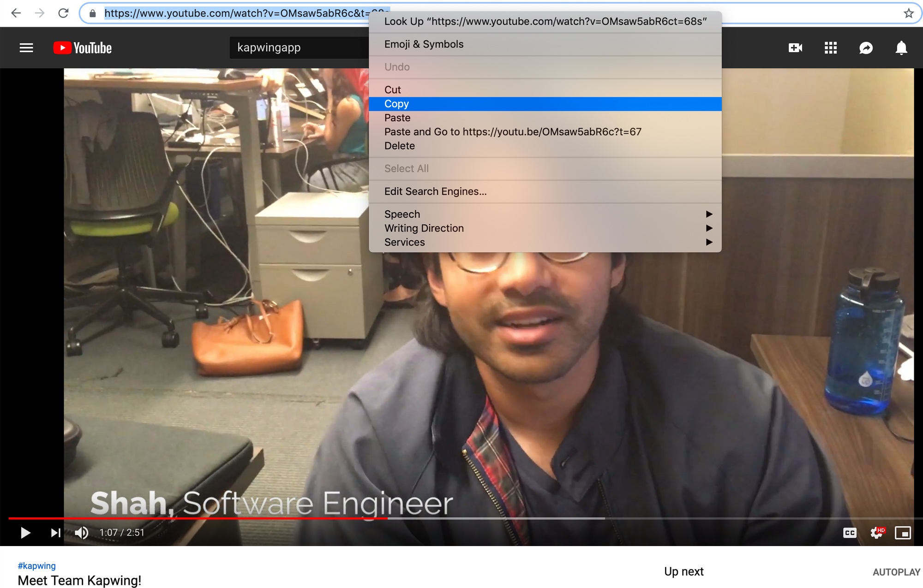Click the YouTube logo
This screenshot has height=588, width=923.
82,48
